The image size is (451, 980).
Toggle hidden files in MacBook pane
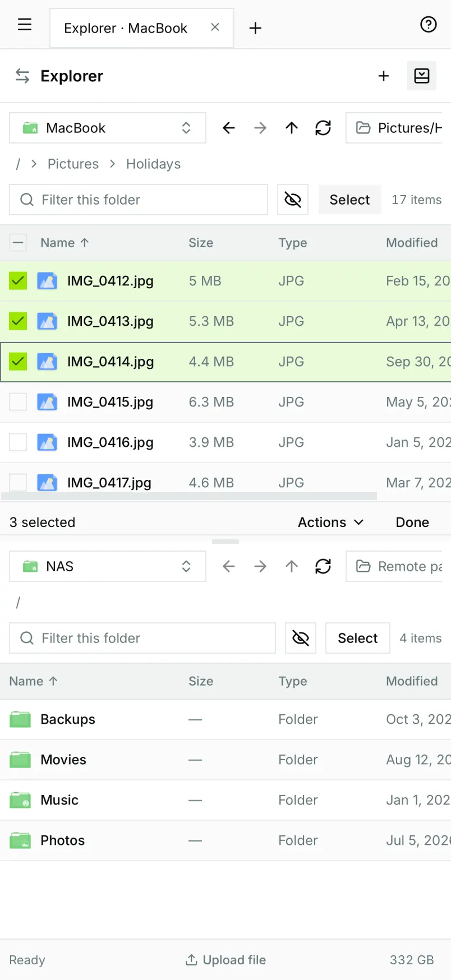coord(293,200)
